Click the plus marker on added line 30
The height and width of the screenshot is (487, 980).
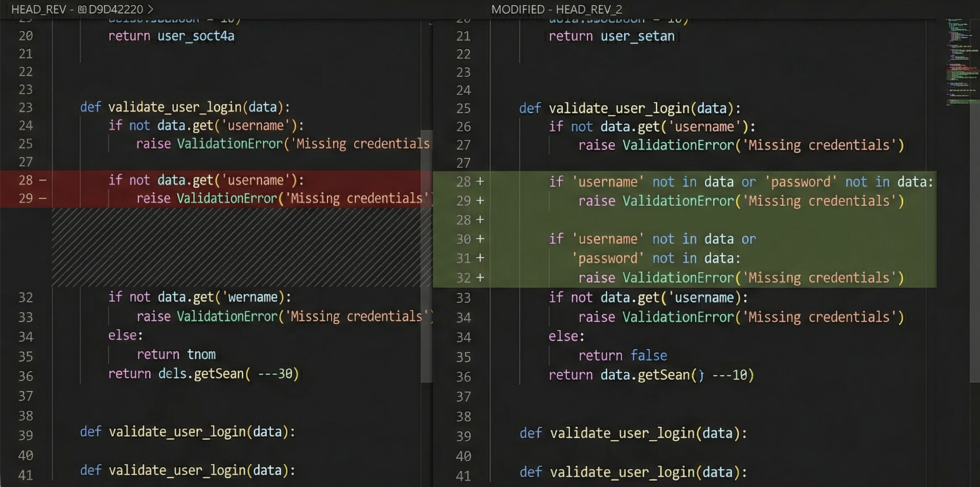pyautogui.click(x=480, y=239)
